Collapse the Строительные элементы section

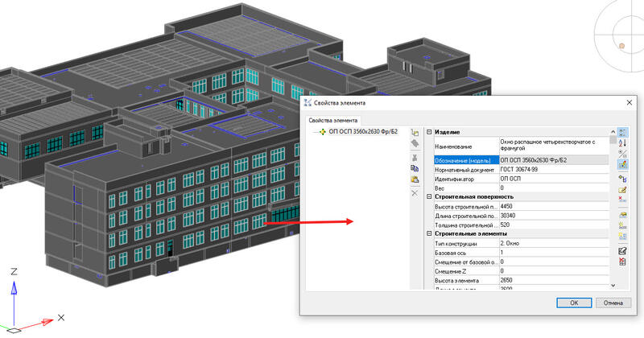pyautogui.click(x=429, y=233)
